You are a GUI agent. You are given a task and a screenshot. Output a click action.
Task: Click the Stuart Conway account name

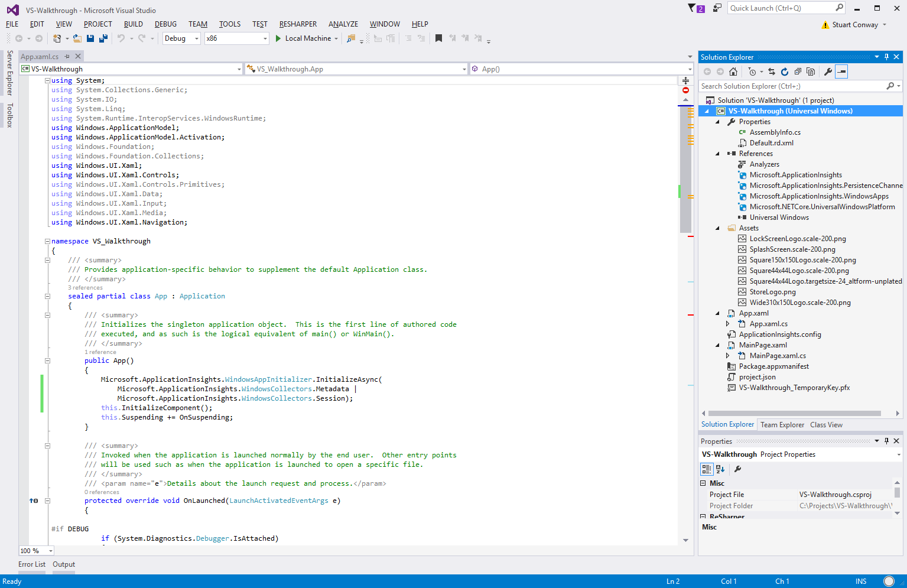tap(855, 25)
